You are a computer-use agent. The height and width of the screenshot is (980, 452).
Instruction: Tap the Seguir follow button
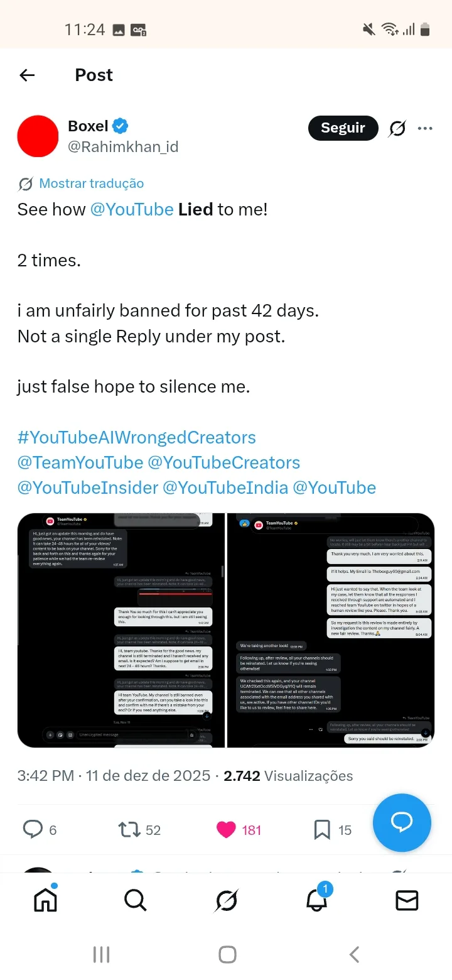click(x=343, y=128)
